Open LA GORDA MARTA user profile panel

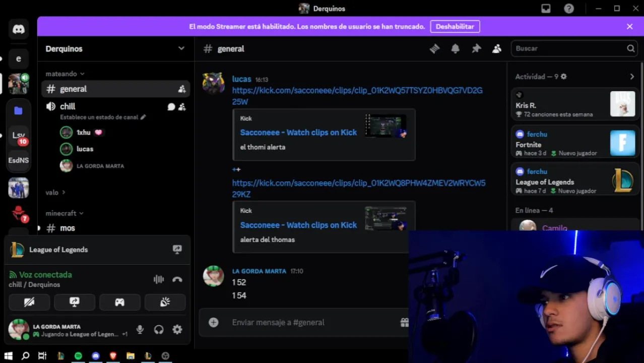(68, 330)
